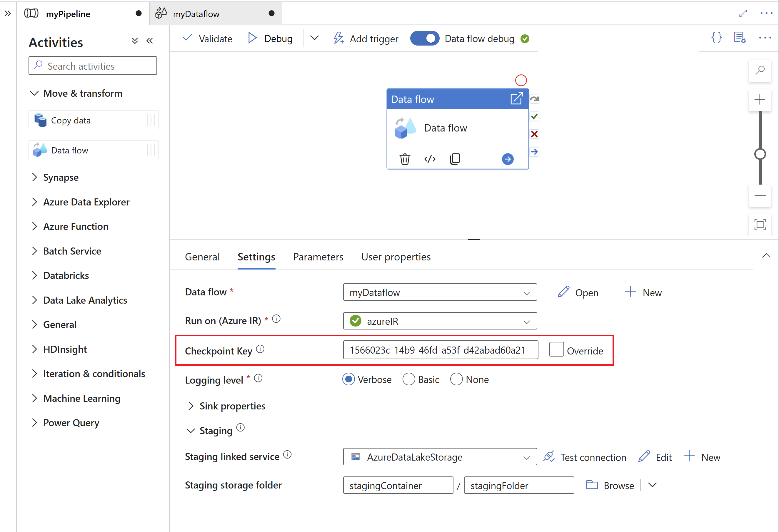Click the Checkpoint Key input field
779x532 pixels.
point(439,350)
